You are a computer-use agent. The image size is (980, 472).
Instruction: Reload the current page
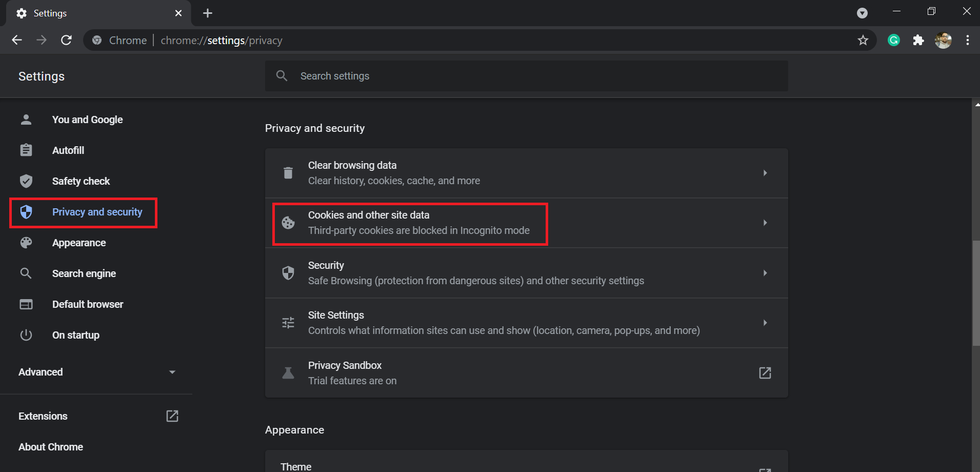66,41
